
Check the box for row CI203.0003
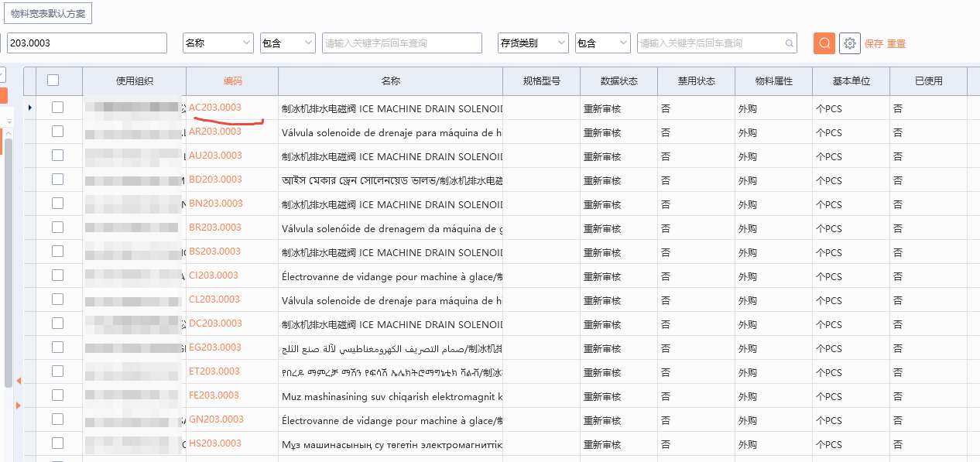(x=57, y=275)
